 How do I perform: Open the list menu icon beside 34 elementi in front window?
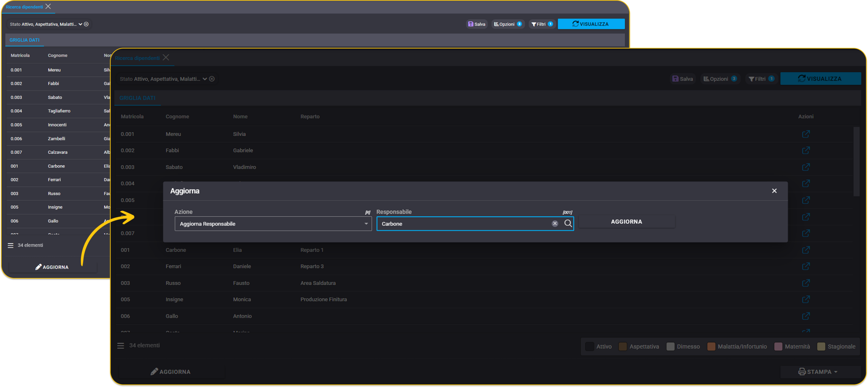(x=121, y=346)
